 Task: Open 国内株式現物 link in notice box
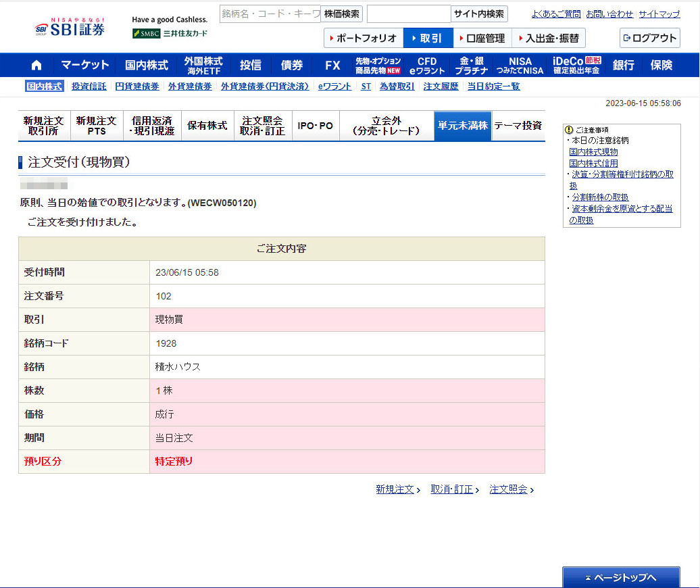(x=593, y=152)
